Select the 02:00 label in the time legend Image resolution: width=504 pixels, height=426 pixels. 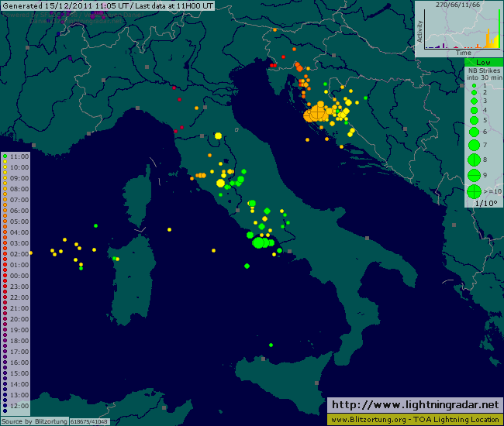[x=19, y=254]
